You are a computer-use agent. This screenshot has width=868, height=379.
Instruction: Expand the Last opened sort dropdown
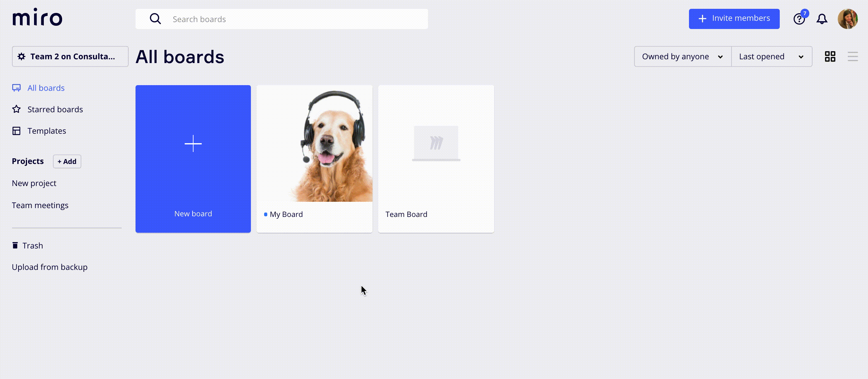[772, 56]
